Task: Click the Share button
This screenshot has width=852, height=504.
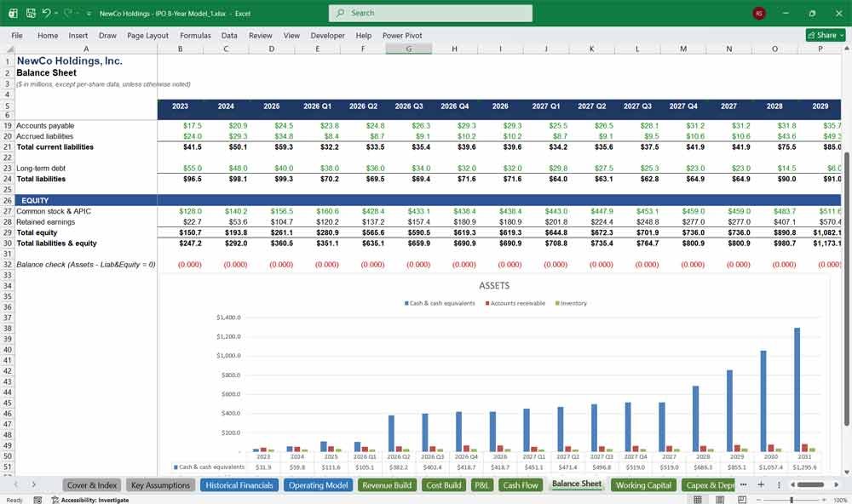Action: coord(826,35)
